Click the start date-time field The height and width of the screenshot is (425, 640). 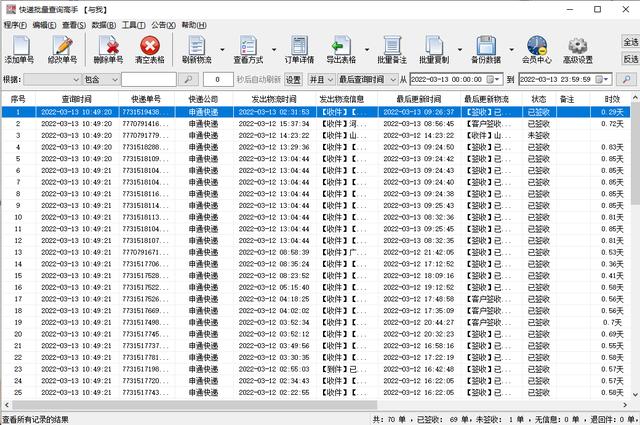click(452, 79)
